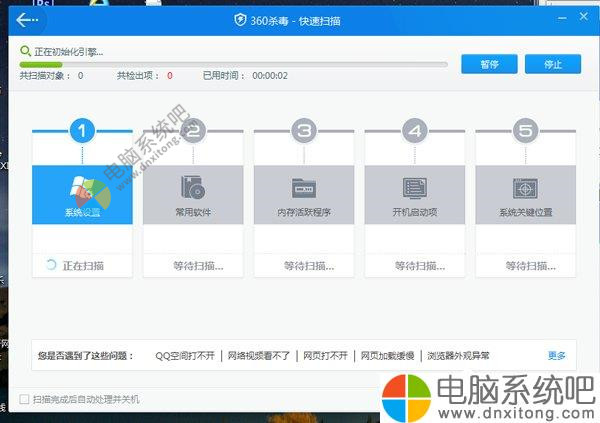600x423 pixels.
Task: Minimize the 360杀毒 window
Action: 562,18
